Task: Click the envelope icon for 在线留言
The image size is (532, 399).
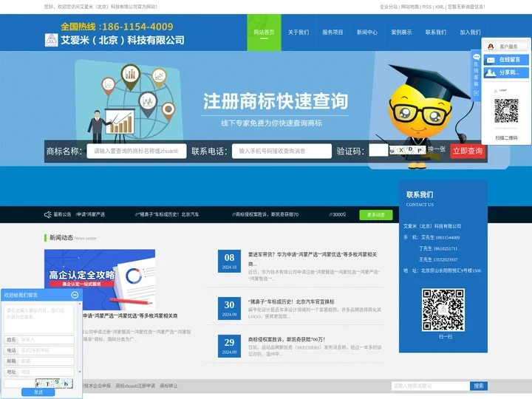Action: tap(491, 60)
